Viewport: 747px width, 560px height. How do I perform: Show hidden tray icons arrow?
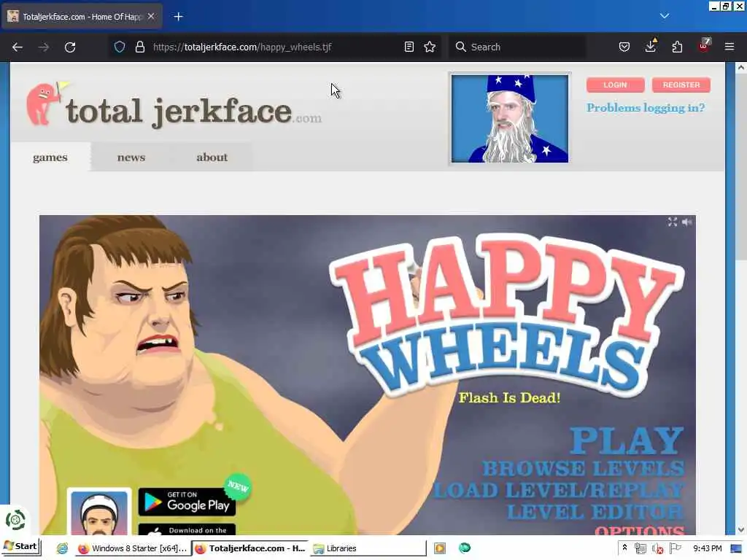coord(624,548)
